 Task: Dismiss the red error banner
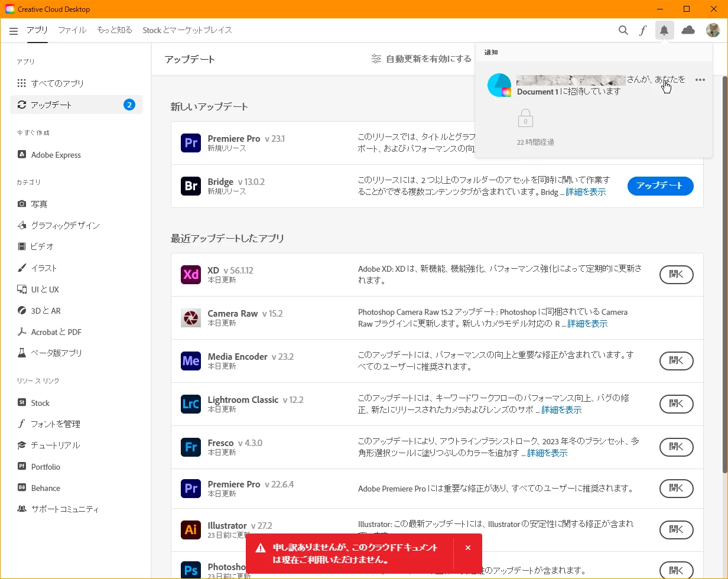tap(468, 548)
